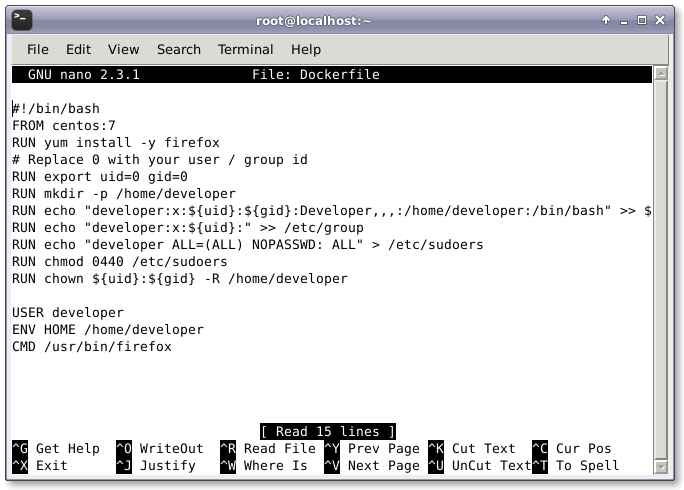
Task: Click the up-arrow title bar button
Action: click(x=606, y=20)
